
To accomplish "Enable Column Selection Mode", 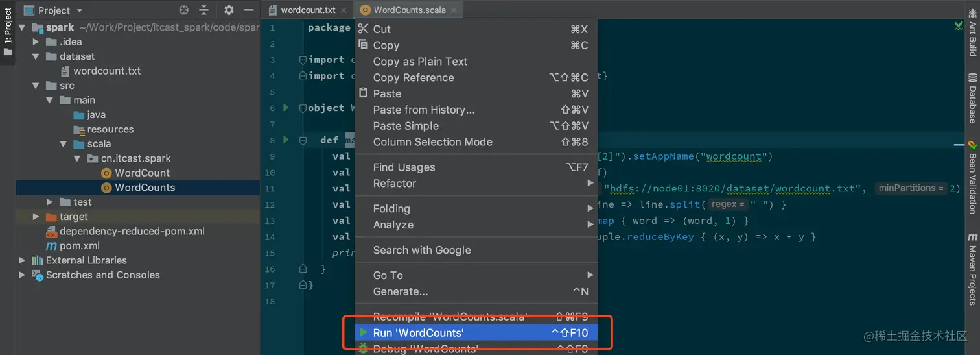I will (476, 142).
